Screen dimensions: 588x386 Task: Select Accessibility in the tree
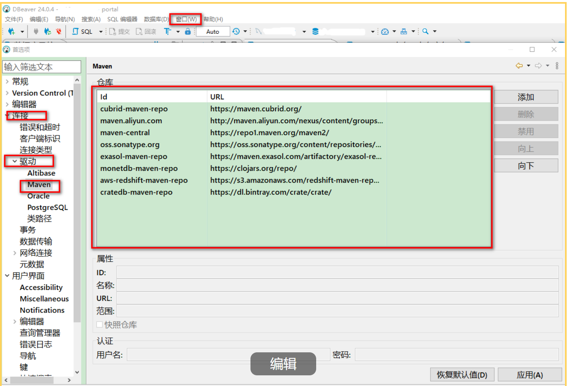pos(41,287)
